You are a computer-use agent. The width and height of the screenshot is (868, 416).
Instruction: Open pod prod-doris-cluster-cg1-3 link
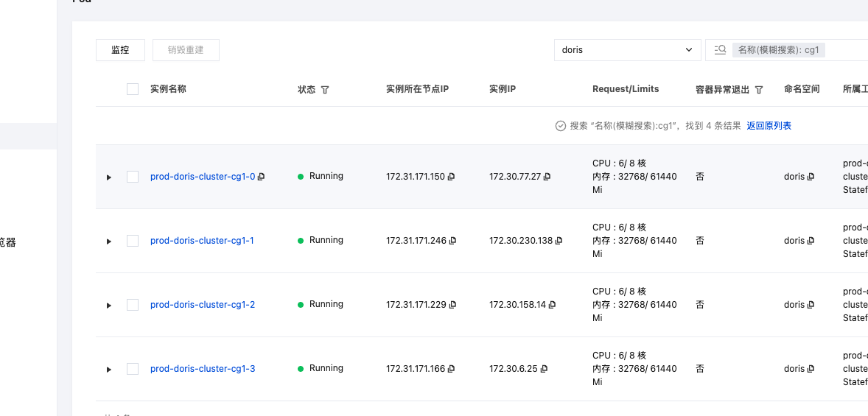coord(203,369)
